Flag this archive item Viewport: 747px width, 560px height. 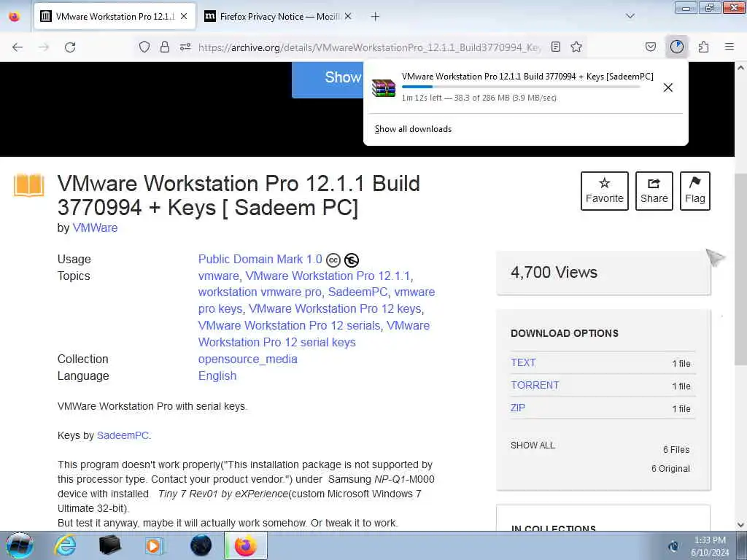(695, 191)
